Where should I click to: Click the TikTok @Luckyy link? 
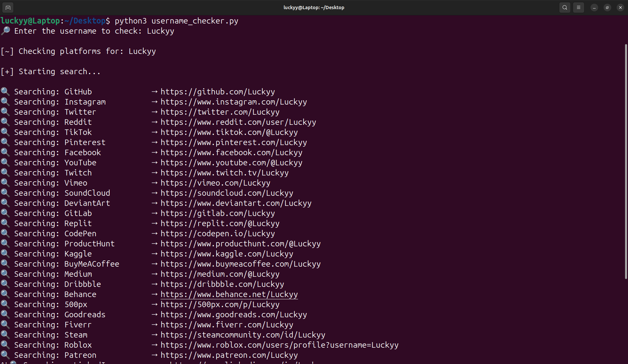click(x=229, y=132)
